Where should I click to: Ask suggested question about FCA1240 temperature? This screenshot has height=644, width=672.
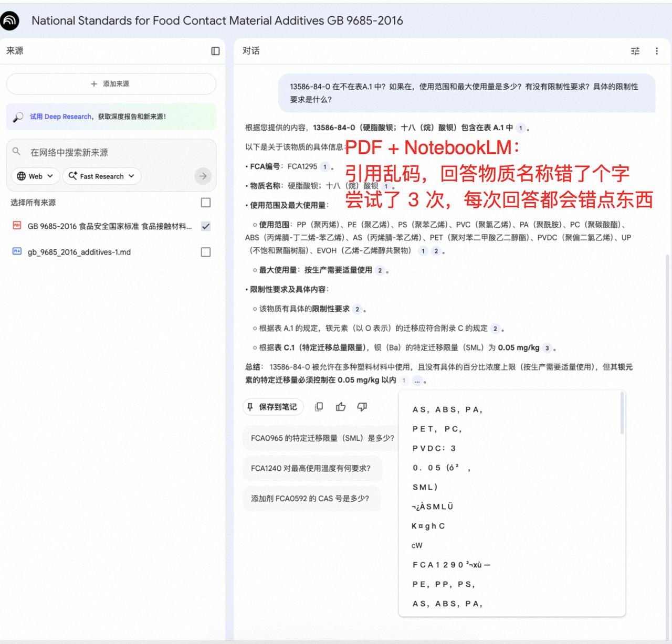pyautogui.click(x=312, y=468)
